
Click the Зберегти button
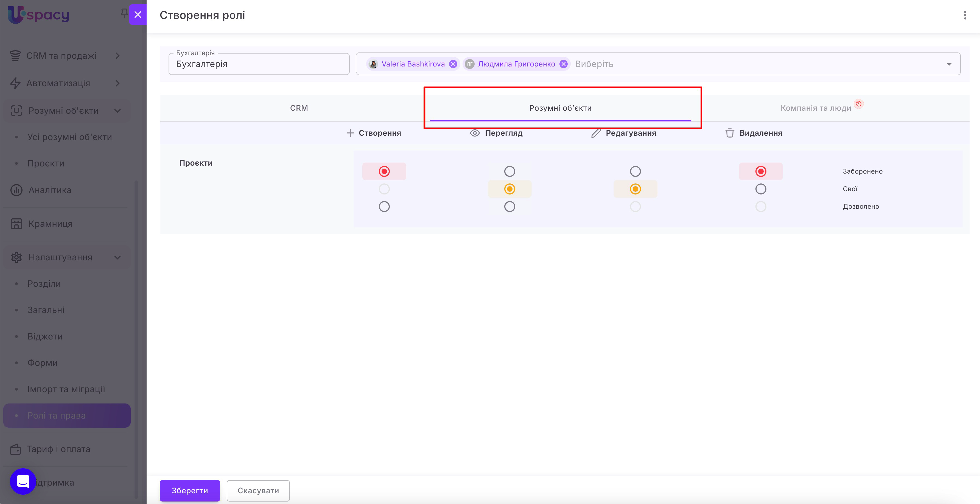pyautogui.click(x=189, y=490)
